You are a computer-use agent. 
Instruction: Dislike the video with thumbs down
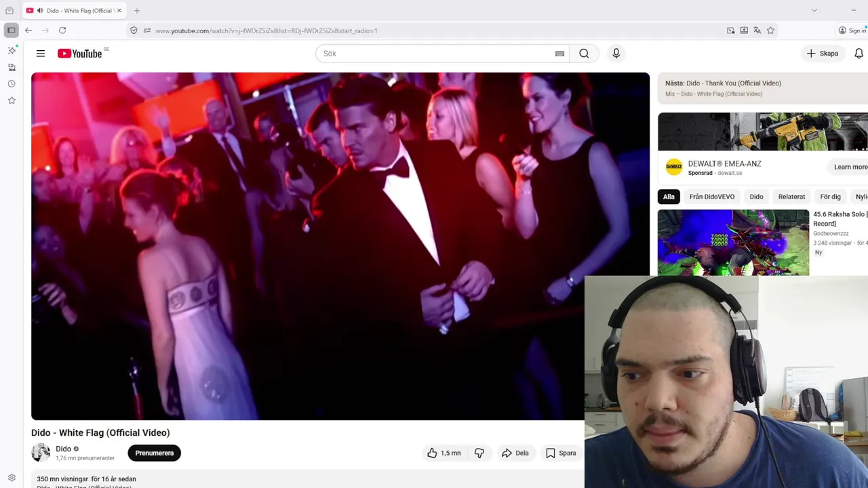click(479, 453)
